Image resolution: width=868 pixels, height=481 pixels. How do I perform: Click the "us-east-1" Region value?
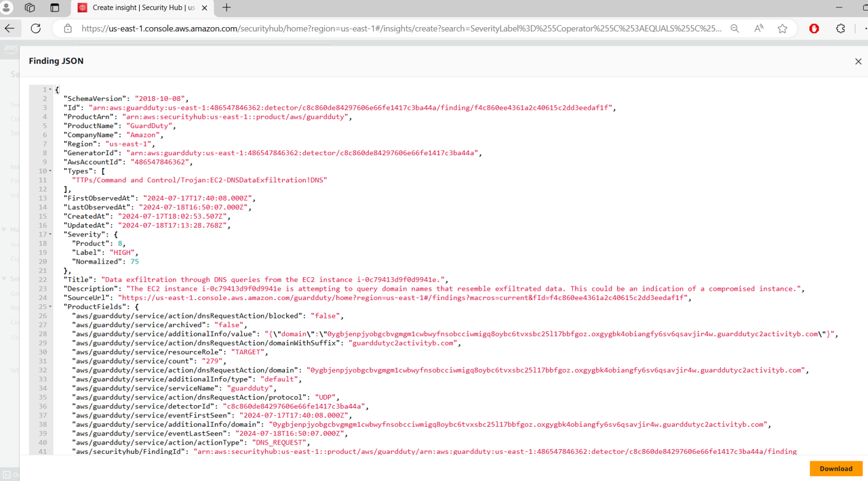[128, 144]
